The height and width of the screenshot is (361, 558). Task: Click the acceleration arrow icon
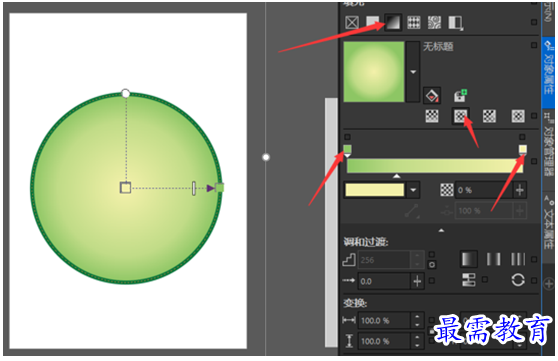pyautogui.click(x=349, y=281)
